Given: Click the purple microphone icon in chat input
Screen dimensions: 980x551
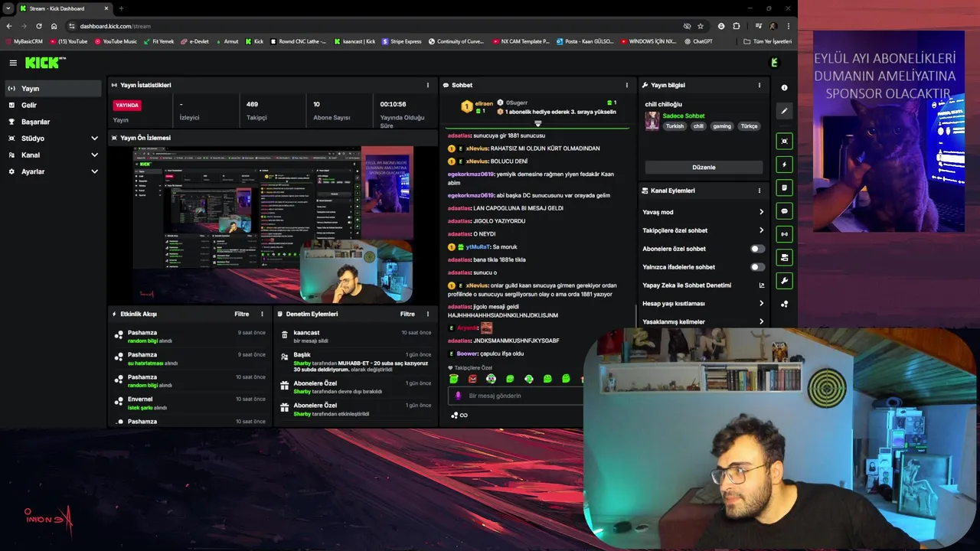Looking at the screenshot, I should point(459,396).
